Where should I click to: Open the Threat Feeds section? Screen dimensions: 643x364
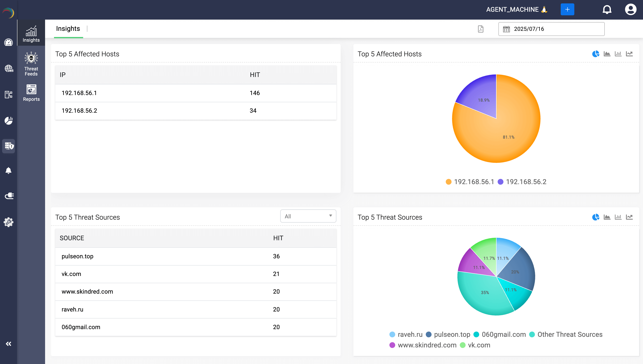[x=31, y=64]
